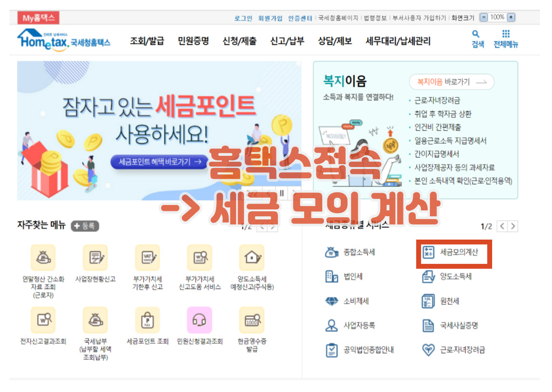Click the 세금모의계산 calculator icon
This screenshot has height=392, width=552.
(x=428, y=252)
